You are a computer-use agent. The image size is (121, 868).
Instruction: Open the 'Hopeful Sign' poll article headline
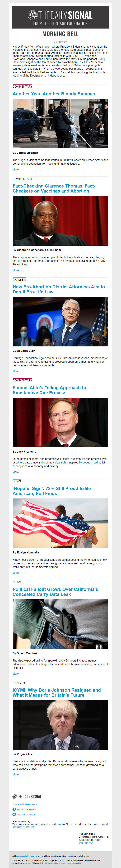point(52,491)
